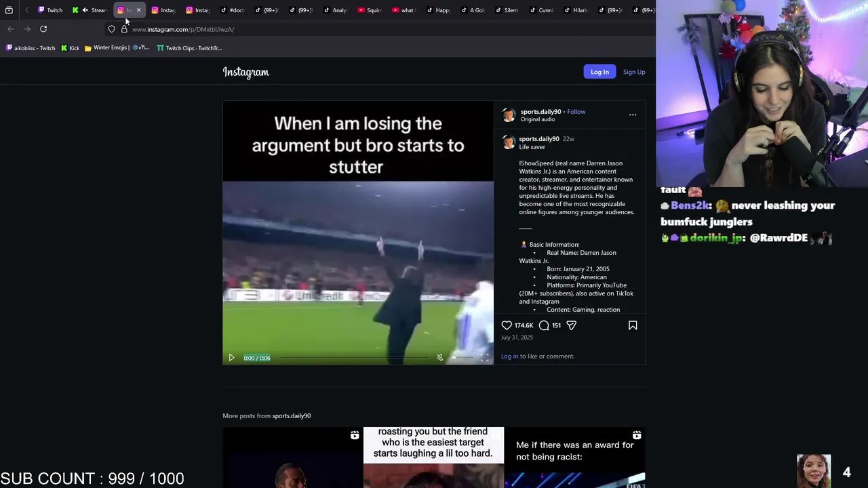Click the sports.daily90 avatar in the header
868x488 pixels.
pos(509,115)
